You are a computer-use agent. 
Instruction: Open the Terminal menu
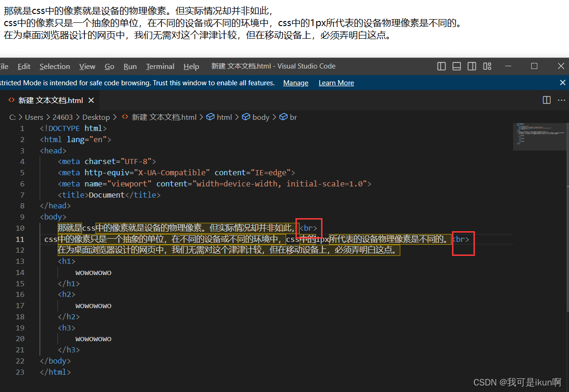coord(160,66)
